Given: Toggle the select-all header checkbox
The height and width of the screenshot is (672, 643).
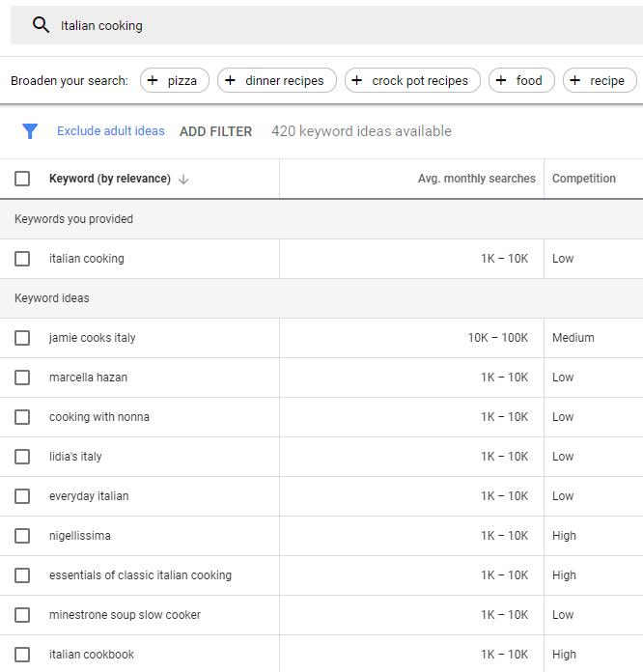Looking at the screenshot, I should click(22, 179).
